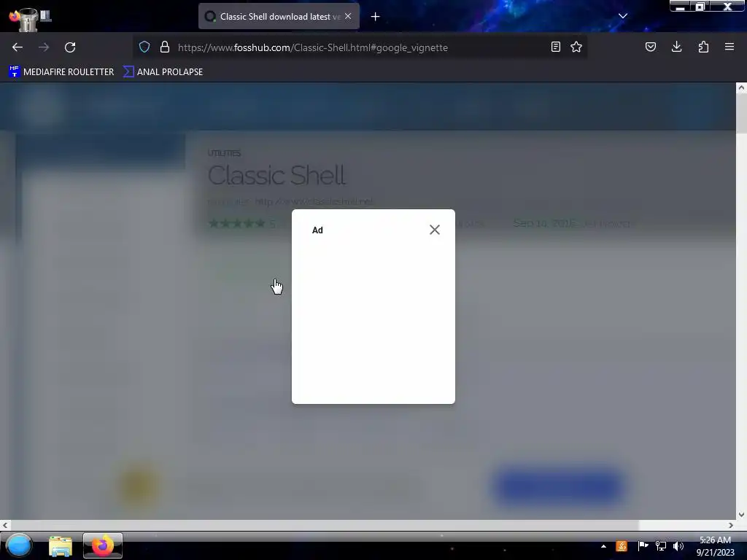Go back to previous page
The height and width of the screenshot is (560, 747).
(18, 47)
